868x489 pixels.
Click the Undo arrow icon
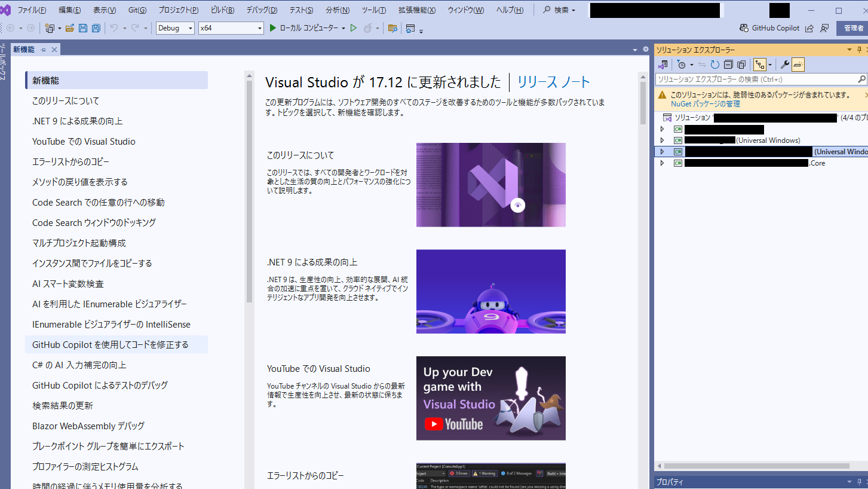114,28
